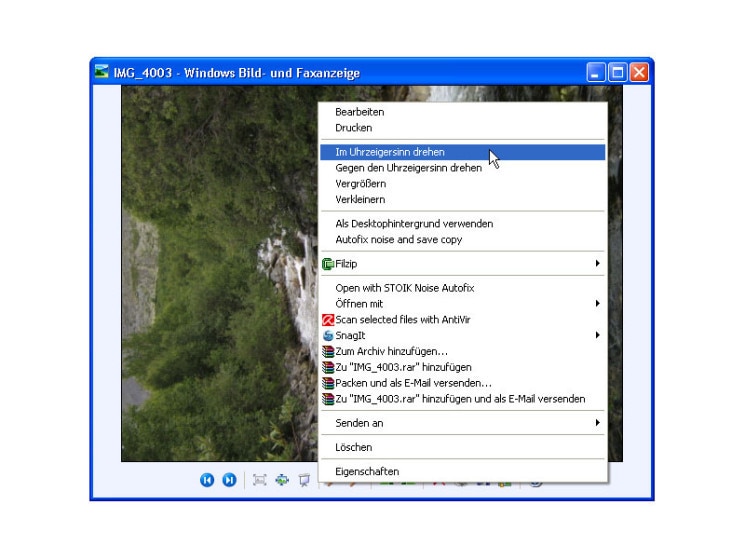This screenshot has width=745, height=559.
Task: Expand the 'Senden an' submenu arrow
Action: (597, 423)
